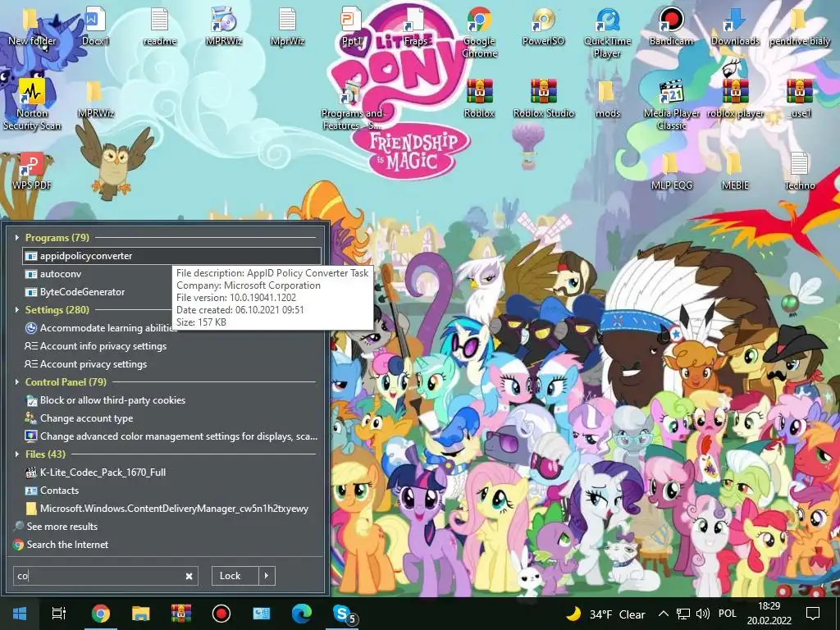The height and width of the screenshot is (630, 840).
Task: Click the Lock button
Action: tap(235, 576)
